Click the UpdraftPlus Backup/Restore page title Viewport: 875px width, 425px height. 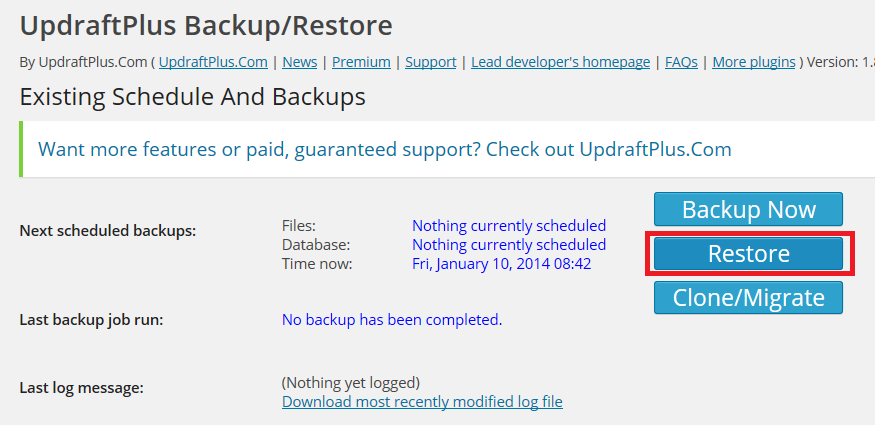[x=206, y=24]
